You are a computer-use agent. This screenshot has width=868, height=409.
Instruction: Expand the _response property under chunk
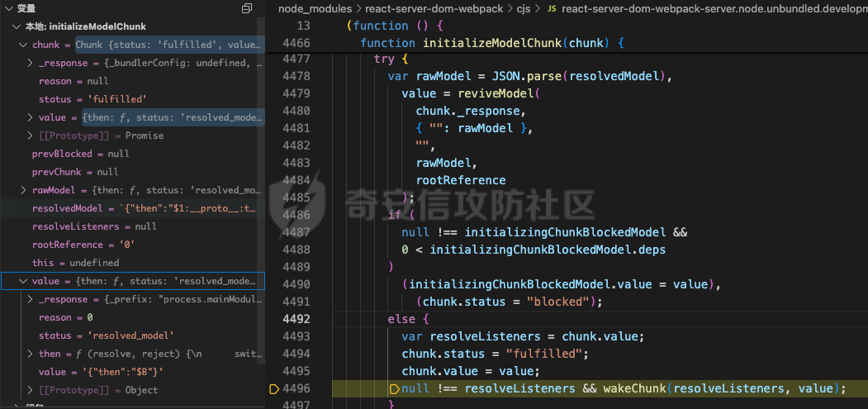pyautogui.click(x=31, y=63)
